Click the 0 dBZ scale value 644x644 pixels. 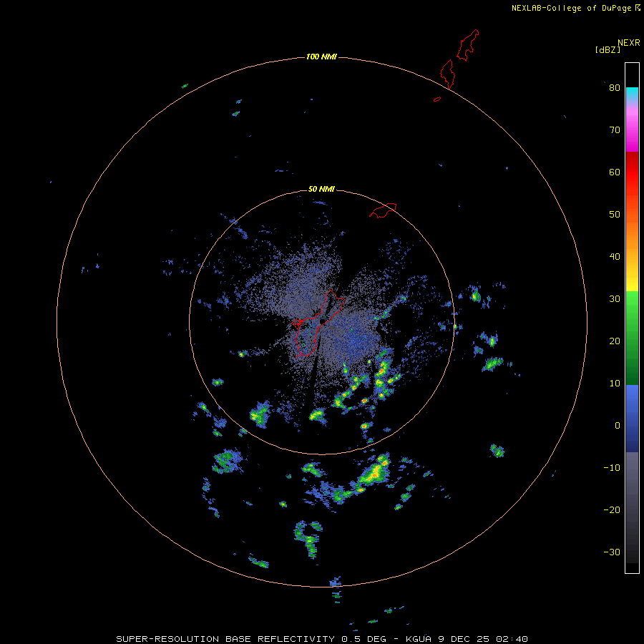coord(618,426)
